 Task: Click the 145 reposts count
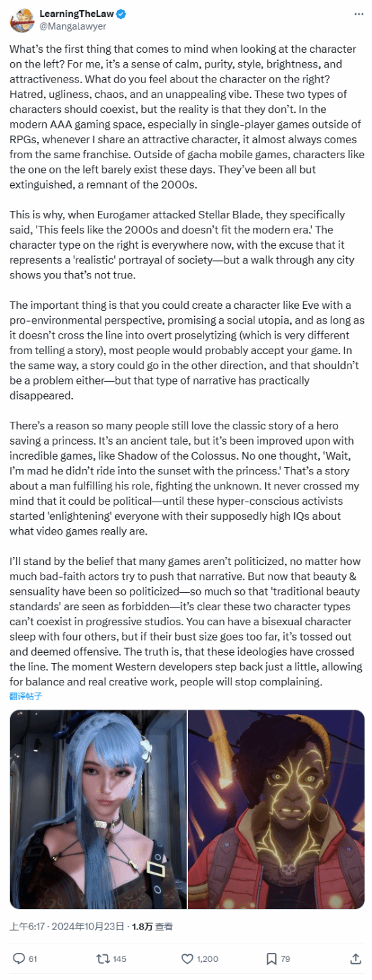[x=119, y=959]
